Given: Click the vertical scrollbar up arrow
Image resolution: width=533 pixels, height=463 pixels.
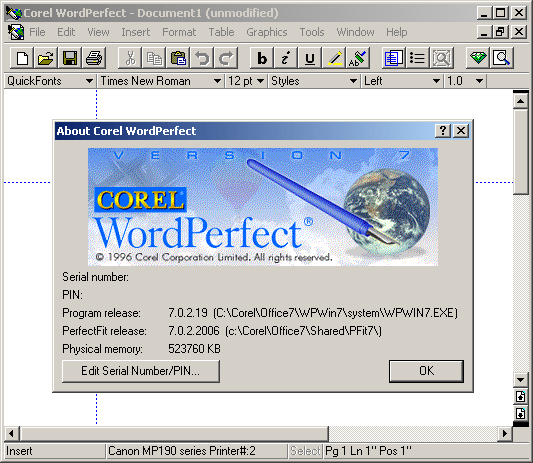Looking at the screenshot, I should [x=520, y=101].
